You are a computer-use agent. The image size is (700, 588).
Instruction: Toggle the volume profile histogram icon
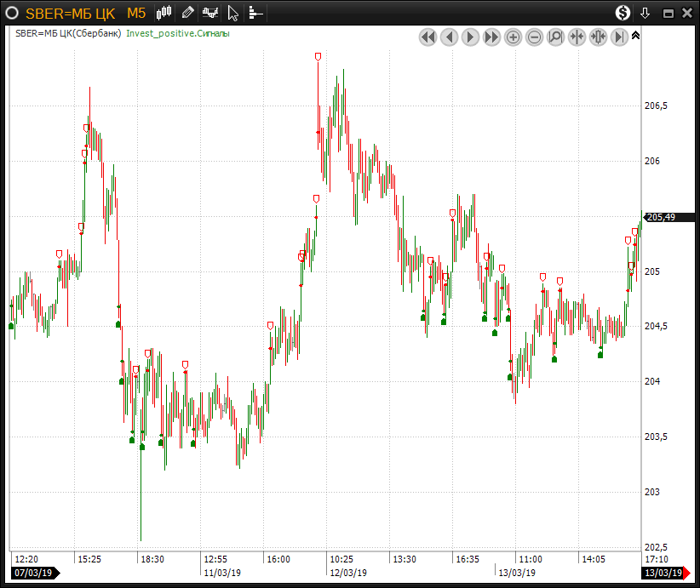tap(255, 13)
